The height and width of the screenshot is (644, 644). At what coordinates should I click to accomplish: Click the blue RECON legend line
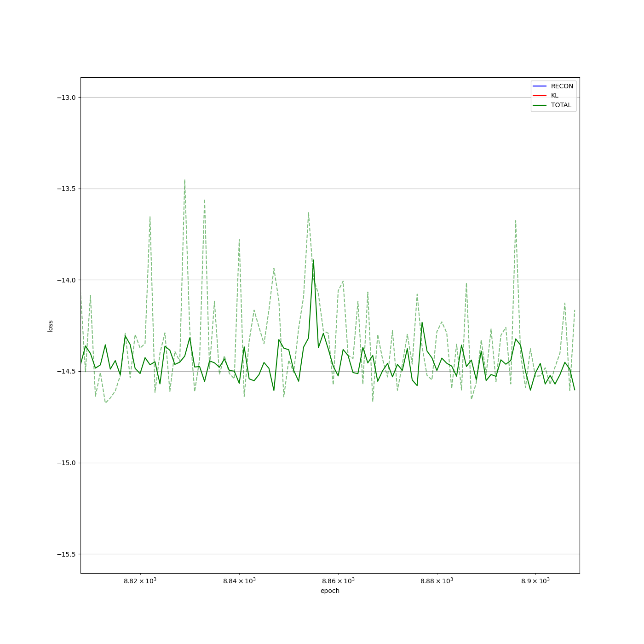[x=540, y=86]
